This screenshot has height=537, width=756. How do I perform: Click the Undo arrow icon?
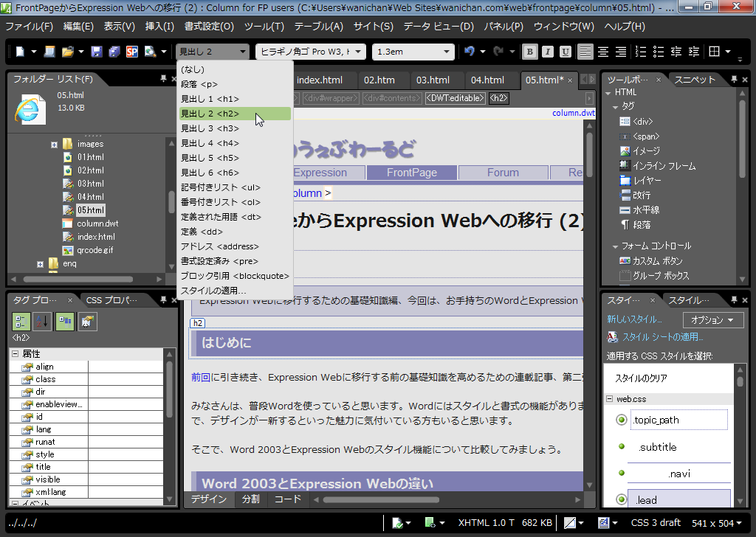coord(469,51)
